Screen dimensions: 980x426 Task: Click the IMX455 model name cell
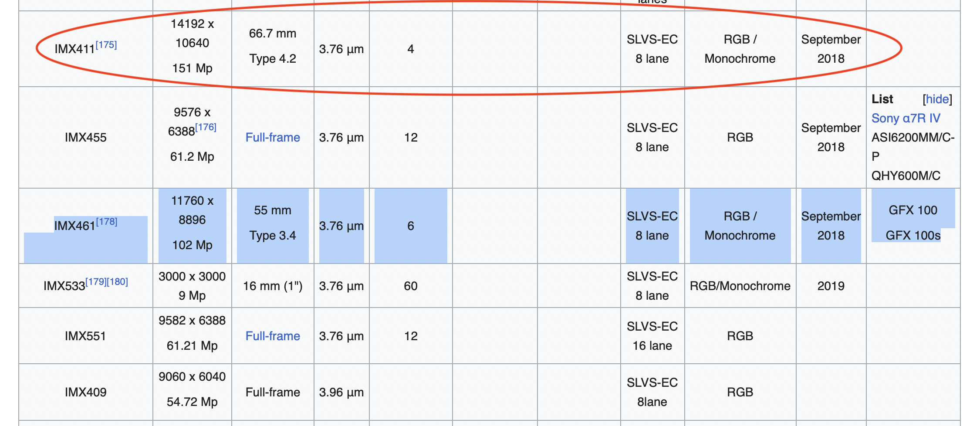pos(85,138)
